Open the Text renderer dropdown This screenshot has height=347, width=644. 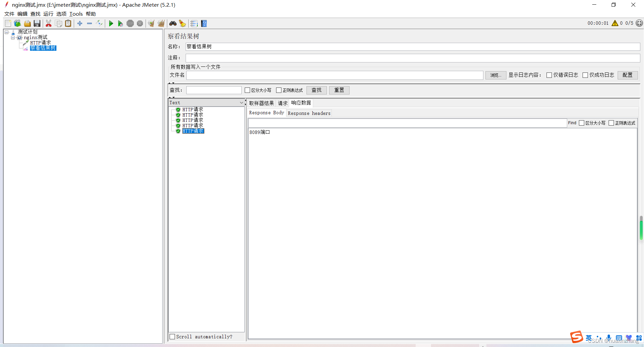point(206,103)
